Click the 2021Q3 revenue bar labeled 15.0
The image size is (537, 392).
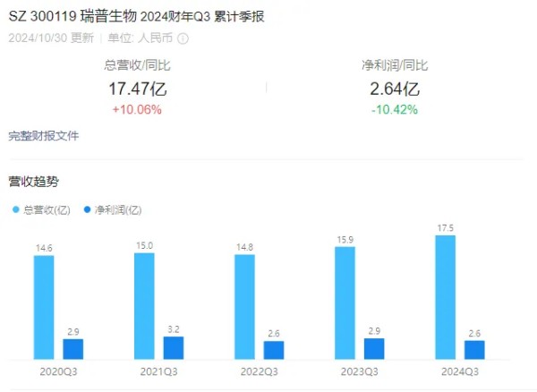[144, 306]
